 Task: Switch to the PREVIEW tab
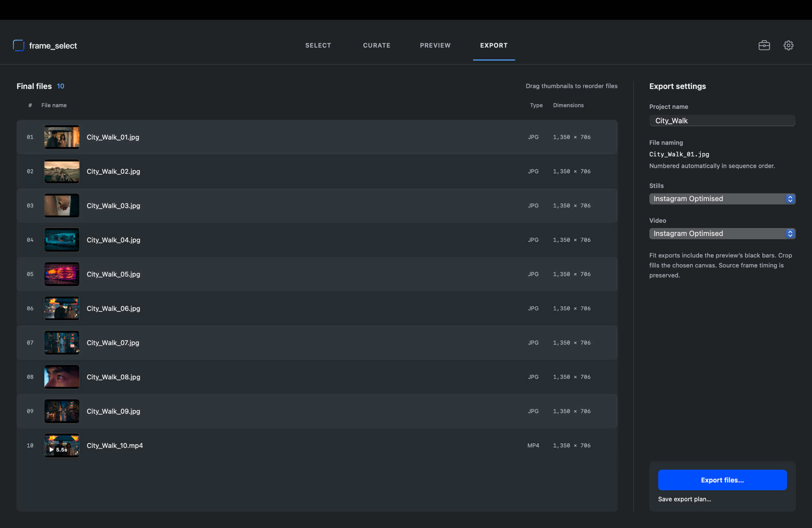[x=435, y=45]
